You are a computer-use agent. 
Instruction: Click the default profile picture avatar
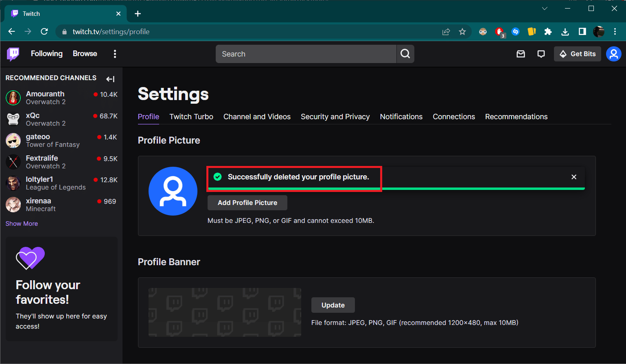(173, 191)
